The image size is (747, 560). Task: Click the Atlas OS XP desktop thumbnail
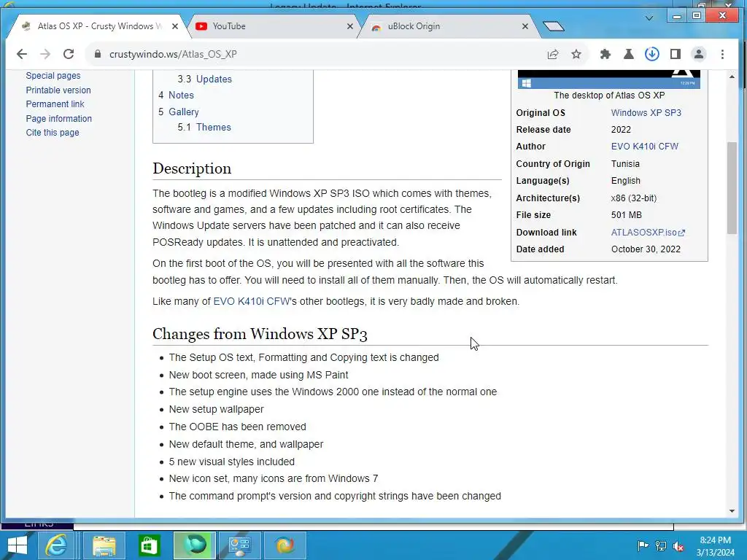point(609,79)
